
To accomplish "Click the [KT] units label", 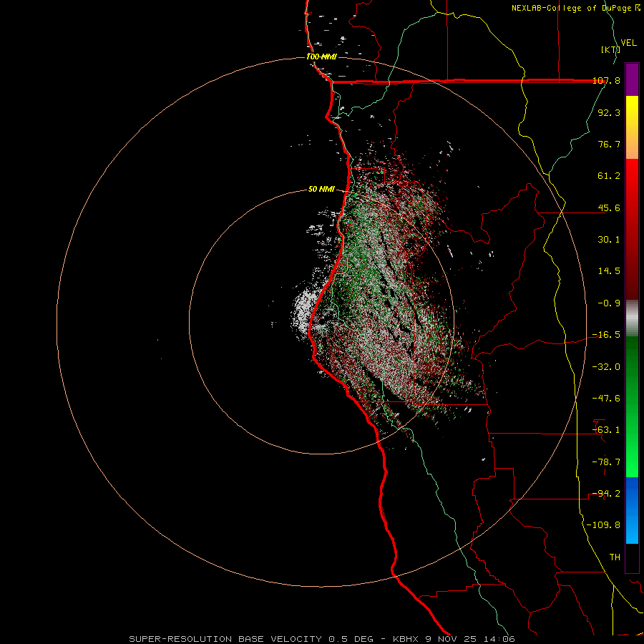I will click(611, 49).
